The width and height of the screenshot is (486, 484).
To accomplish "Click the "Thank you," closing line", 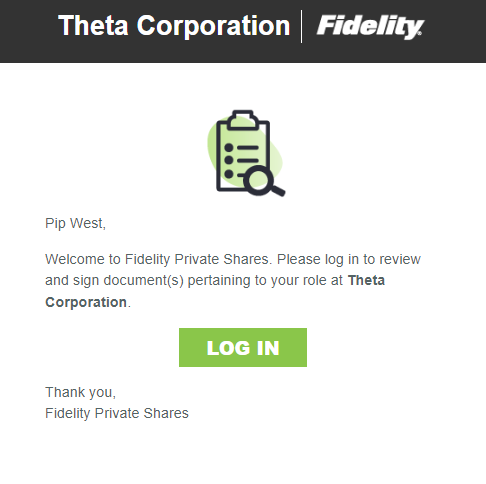I will [x=80, y=392].
